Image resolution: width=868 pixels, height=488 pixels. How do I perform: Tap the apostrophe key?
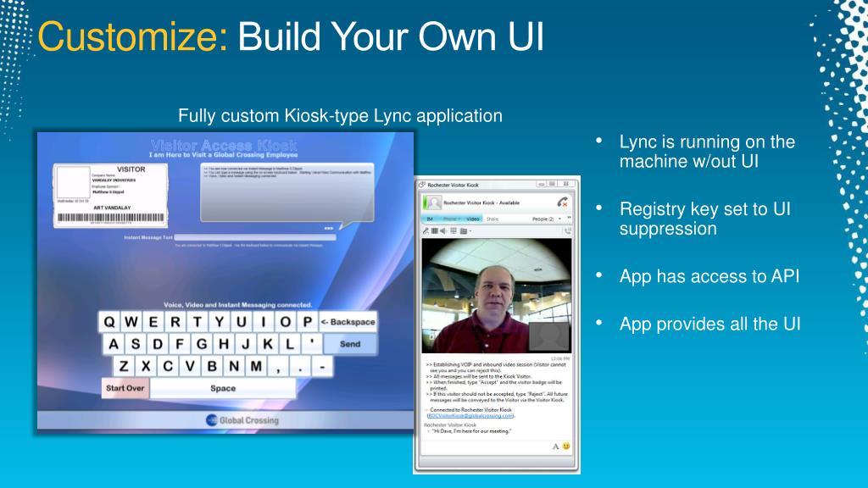click(312, 344)
